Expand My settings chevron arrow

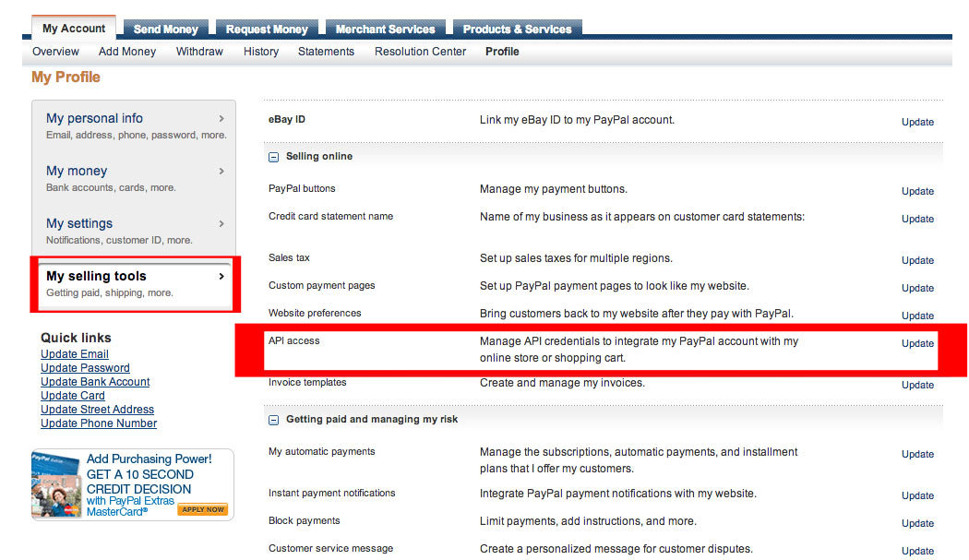coord(221,223)
